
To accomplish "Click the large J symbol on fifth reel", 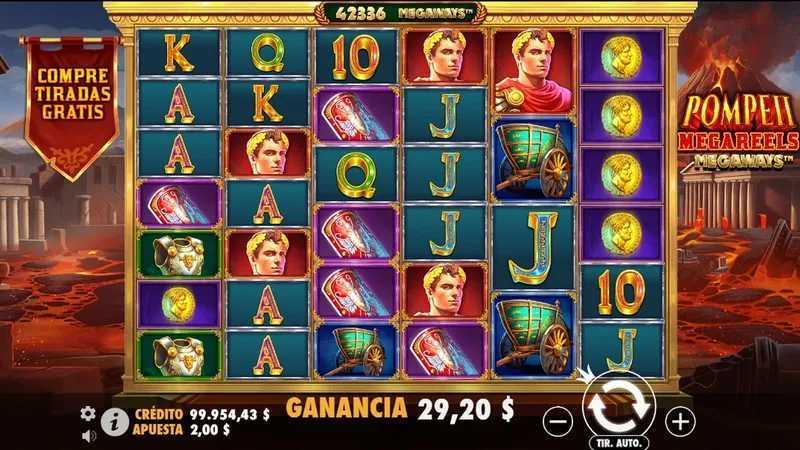I will click(x=533, y=247).
